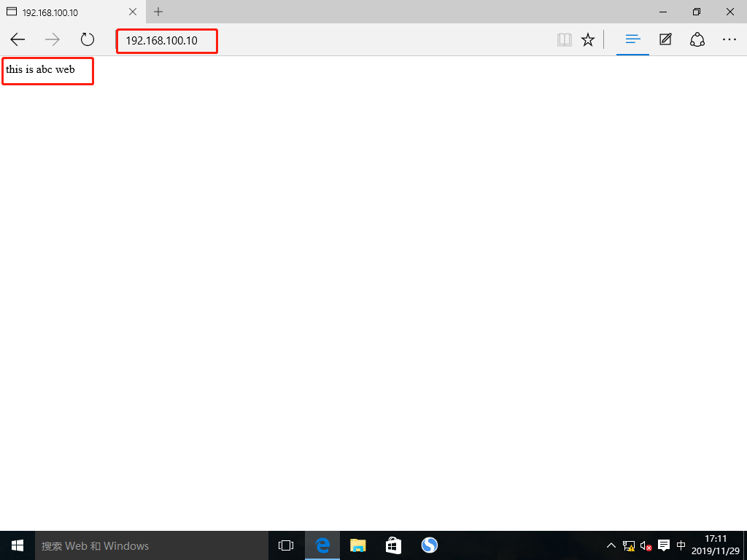
Task: Open network status tray icon
Action: click(x=628, y=545)
